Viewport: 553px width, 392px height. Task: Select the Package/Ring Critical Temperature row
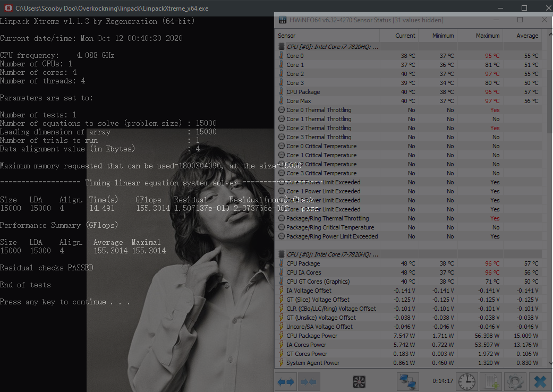point(409,227)
